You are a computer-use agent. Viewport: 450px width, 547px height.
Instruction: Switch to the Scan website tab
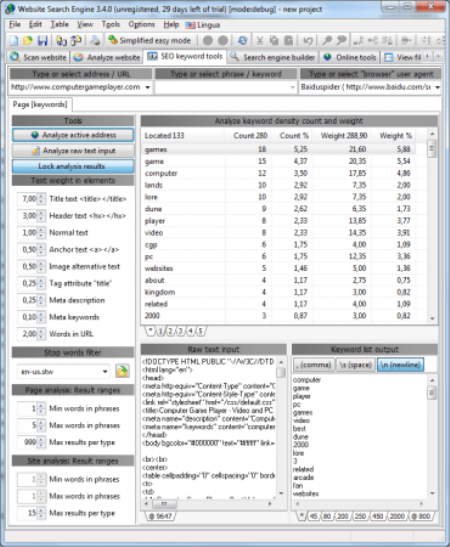click(x=38, y=57)
